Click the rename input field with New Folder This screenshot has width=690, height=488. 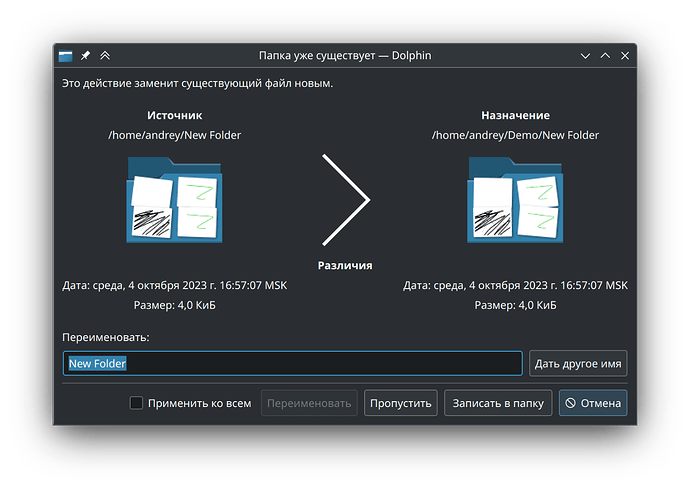click(x=293, y=363)
